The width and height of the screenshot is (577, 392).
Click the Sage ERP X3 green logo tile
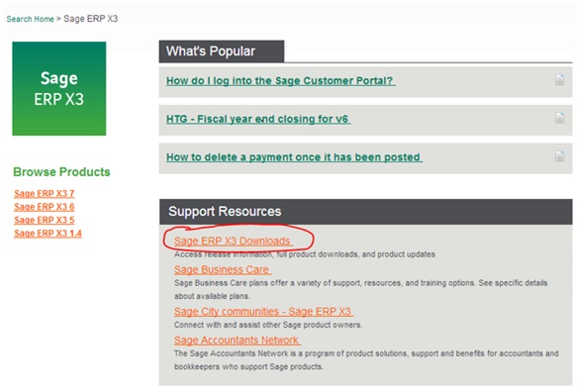pos(59,88)
